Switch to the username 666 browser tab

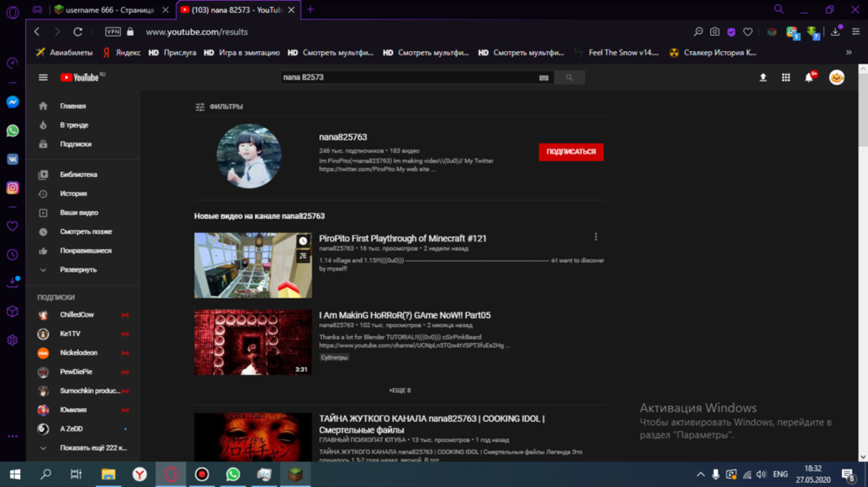111,10
